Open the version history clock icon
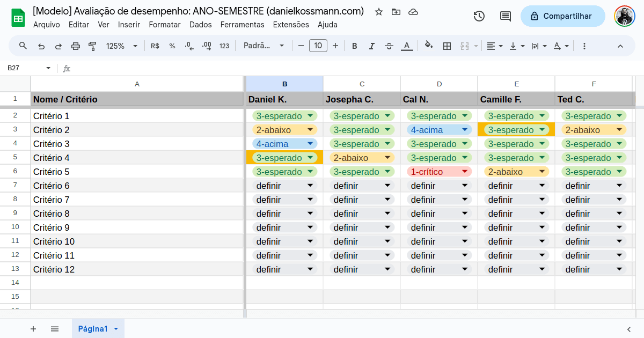 click(x=479, y=16)
